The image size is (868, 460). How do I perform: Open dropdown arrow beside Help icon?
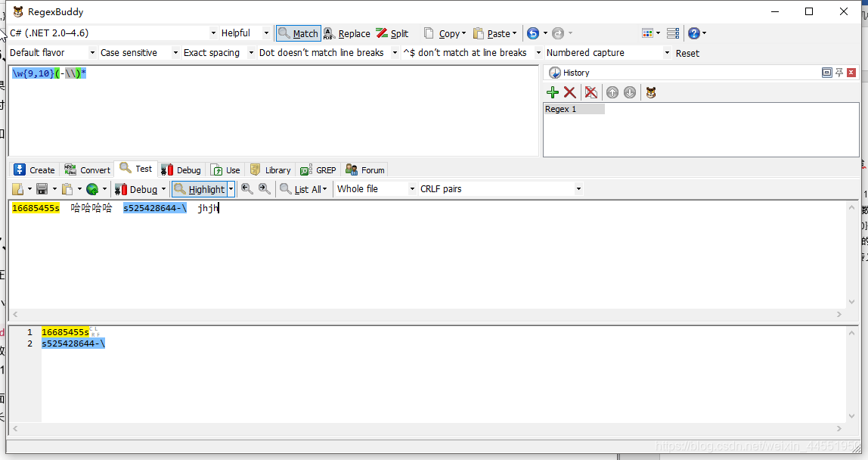704,33
